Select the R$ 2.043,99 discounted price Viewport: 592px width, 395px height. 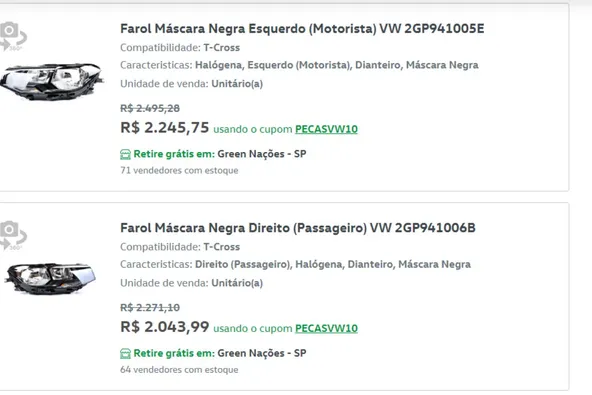pyautogui.click(x=165, y=327)
